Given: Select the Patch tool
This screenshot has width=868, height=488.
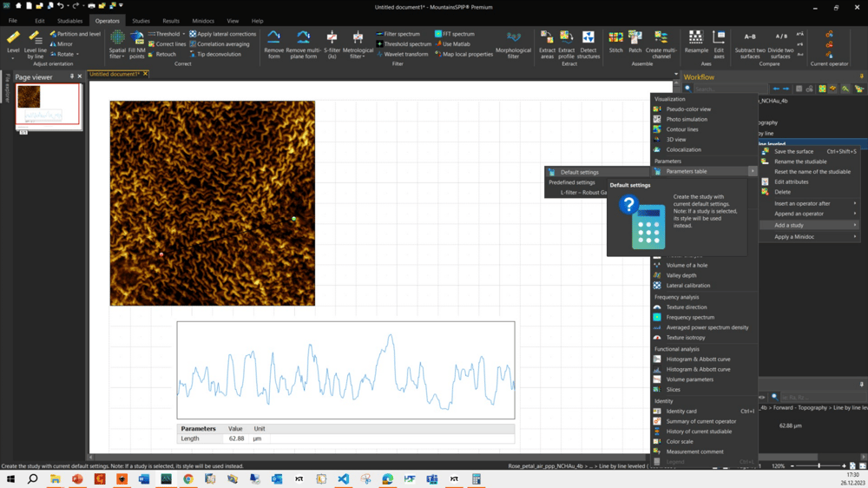Looking at the screenshot, I should [x=635, y=42].
